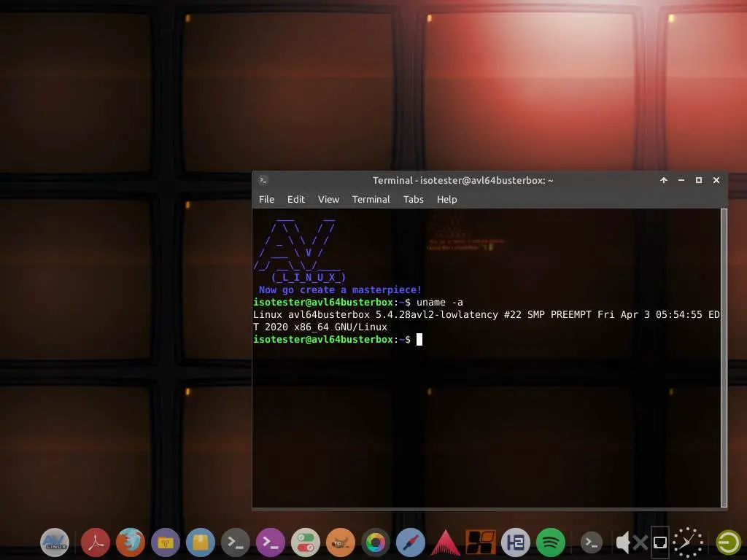Open the File menu in Terminal
The image size is (747, 560).
point(266,200)
